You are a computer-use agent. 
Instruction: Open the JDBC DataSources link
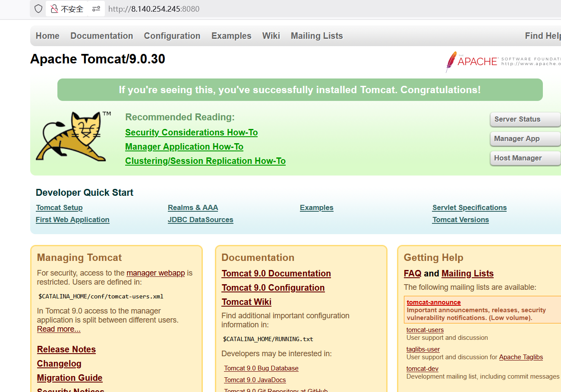[201, 220]
